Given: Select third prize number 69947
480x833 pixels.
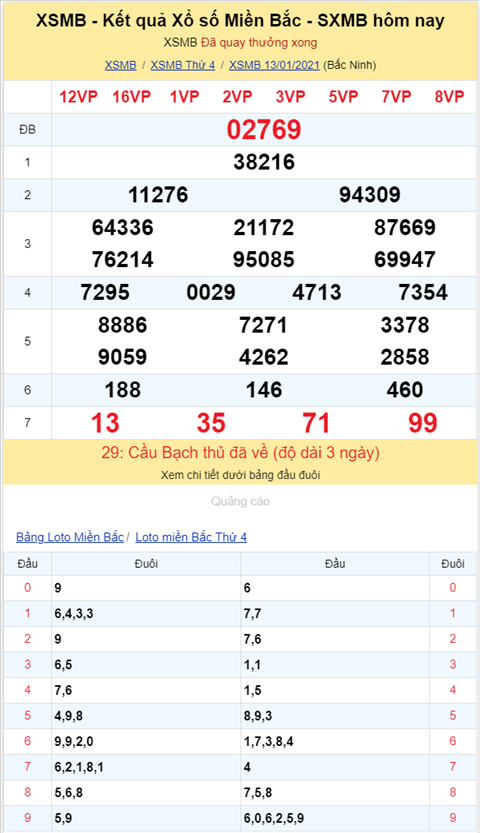Looking at the screenshot, I should [405, 260].
